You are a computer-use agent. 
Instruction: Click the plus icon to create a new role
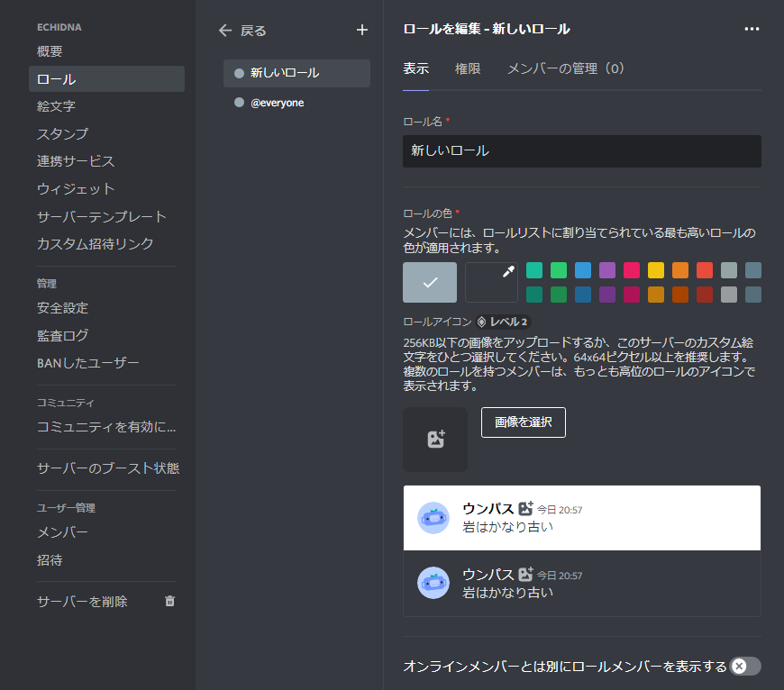[362, 30]
